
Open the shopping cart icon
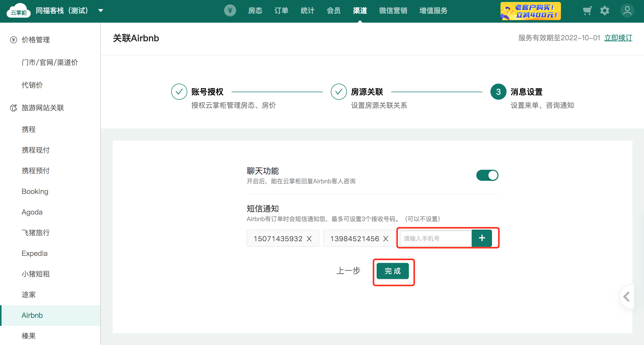tap(587, 11)
